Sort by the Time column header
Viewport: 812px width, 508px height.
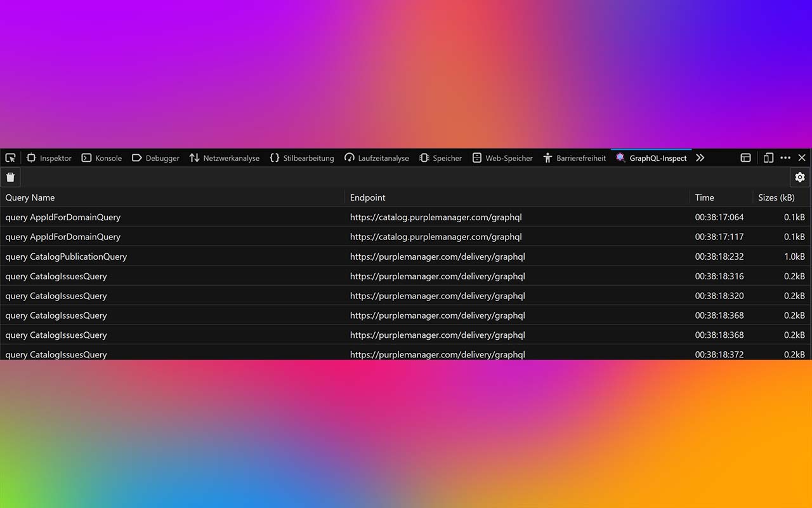[704, 197]
